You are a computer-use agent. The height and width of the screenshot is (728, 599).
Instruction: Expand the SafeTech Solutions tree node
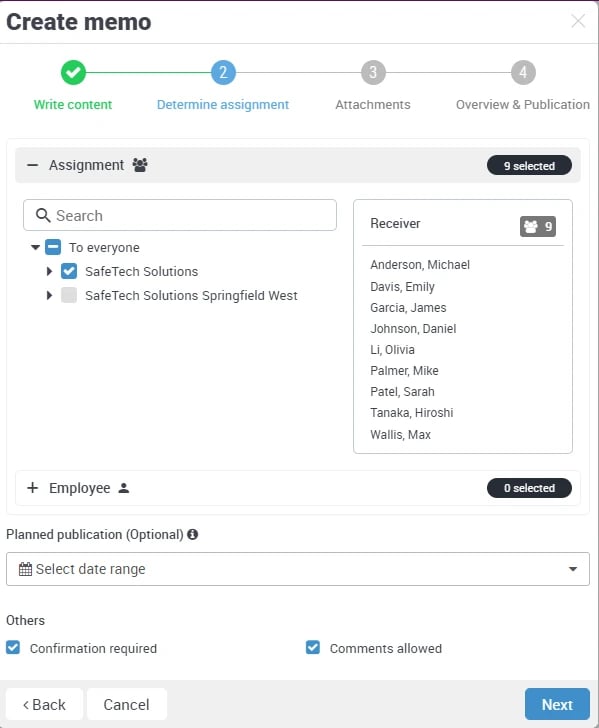49,271
